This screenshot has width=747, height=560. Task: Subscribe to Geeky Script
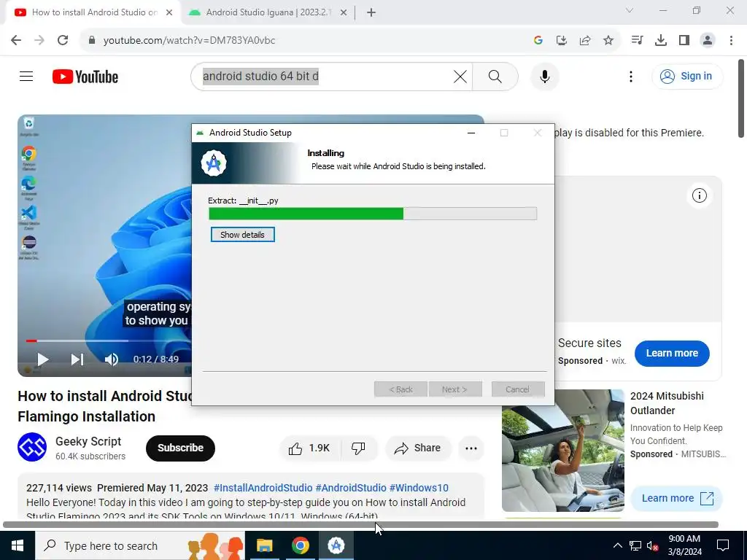[x=180, y=448]
